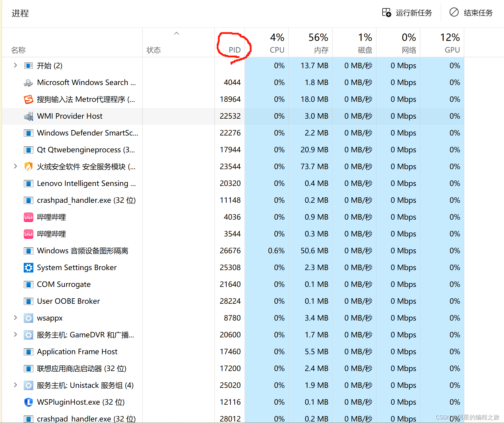Click PID value 22276
Viewport: 504px width, 423px height.
point(230,133)
